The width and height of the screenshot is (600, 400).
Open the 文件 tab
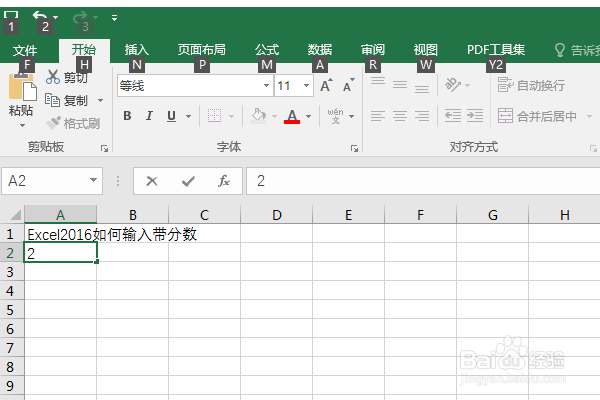(25, 50)
